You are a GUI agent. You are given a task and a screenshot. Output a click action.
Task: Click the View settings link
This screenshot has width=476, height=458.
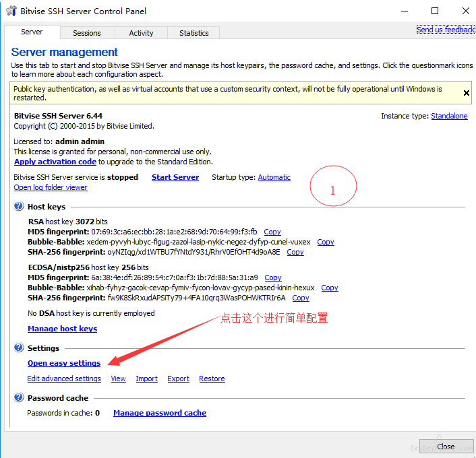(x=119, y=379)
